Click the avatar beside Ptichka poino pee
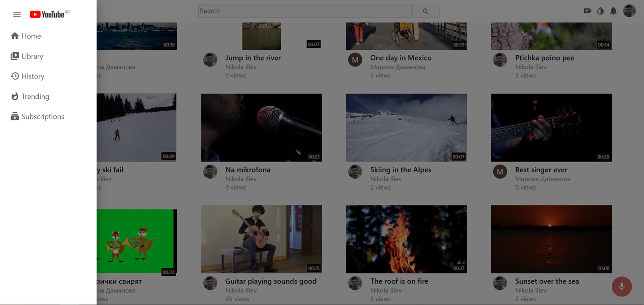Image resolution: width=644 pixels, height=305 pixels. [x=500, y=60]
